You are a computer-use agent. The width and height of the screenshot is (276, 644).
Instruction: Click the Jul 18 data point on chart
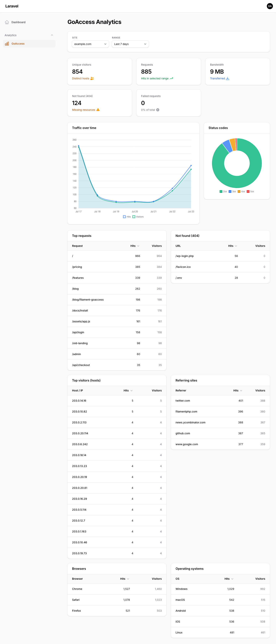(x=97, y=195)
